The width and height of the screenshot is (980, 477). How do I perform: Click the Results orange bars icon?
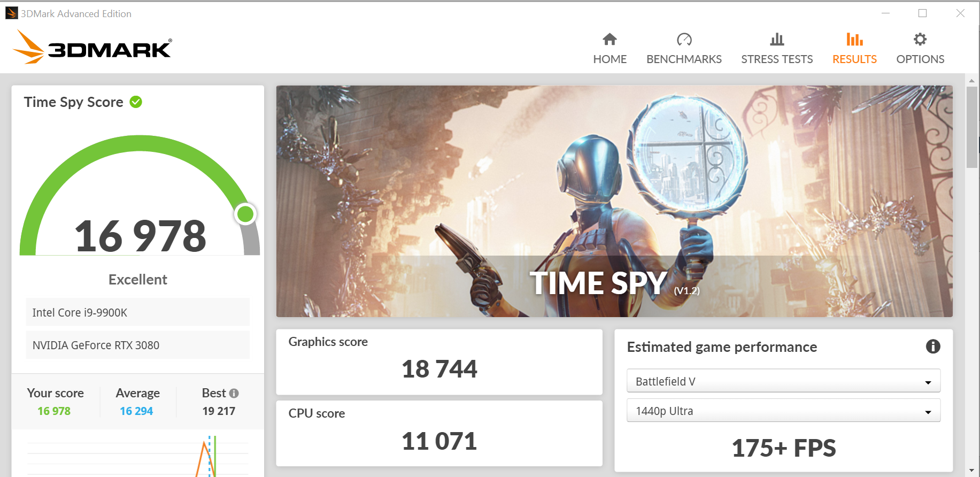[x=854, y=39]
